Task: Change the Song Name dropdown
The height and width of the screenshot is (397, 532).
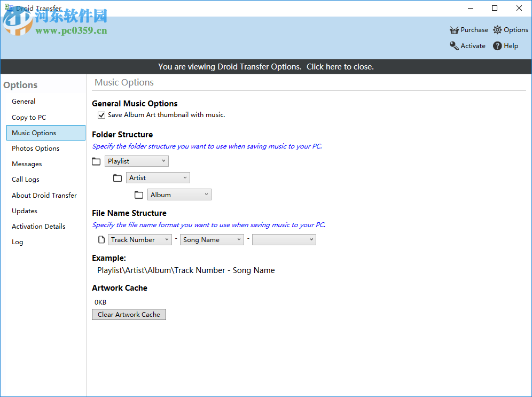Action: [212, 239]
